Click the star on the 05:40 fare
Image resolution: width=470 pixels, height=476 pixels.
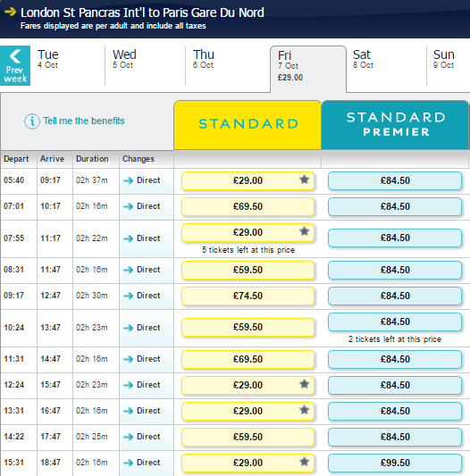(304, 180)
